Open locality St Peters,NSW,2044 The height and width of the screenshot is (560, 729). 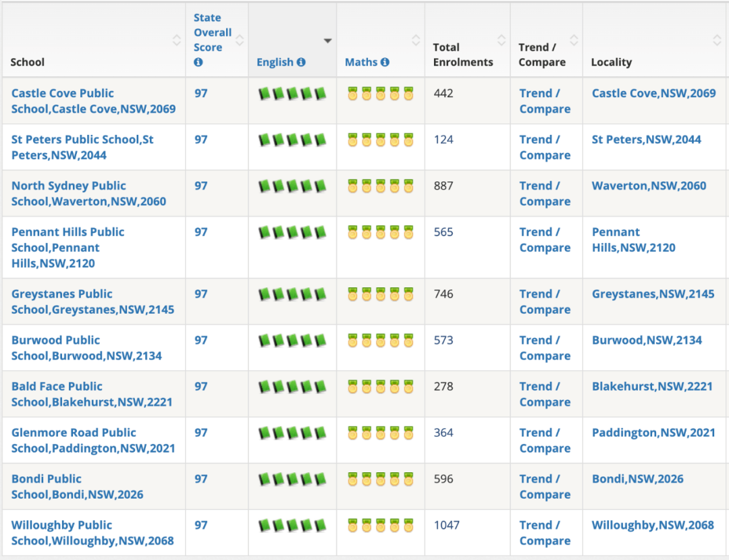[646, 140]
